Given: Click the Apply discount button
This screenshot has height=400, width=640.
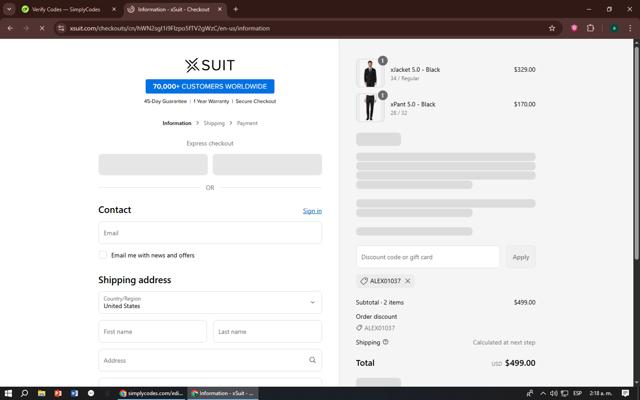Looking at the screenshot, I should pyautogui.click(x=521, y=257).
